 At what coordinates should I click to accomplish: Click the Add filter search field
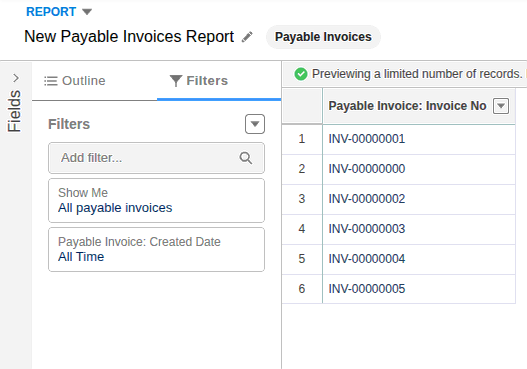156,158
